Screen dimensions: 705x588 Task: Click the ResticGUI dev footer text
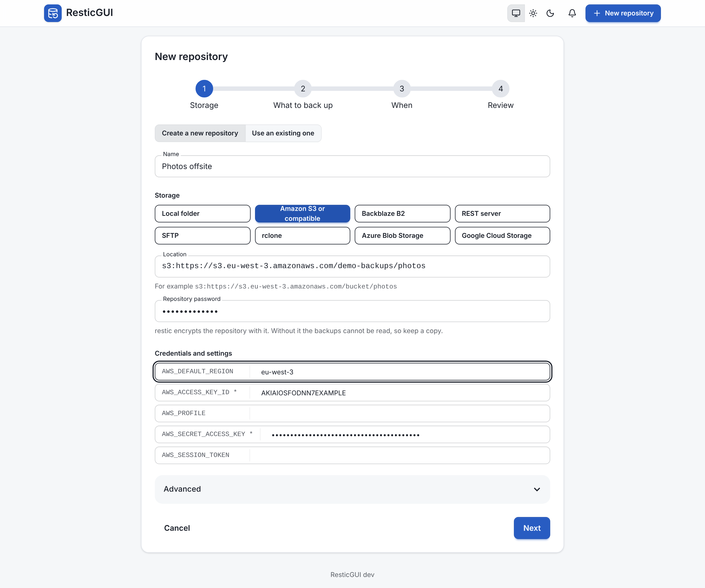(352, 575)
